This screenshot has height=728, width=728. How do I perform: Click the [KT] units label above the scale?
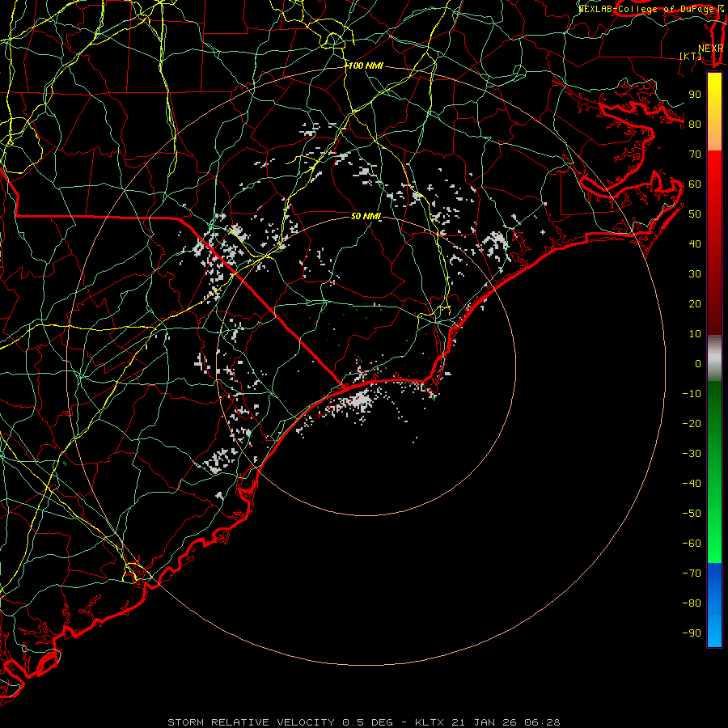tap(691, 56)
